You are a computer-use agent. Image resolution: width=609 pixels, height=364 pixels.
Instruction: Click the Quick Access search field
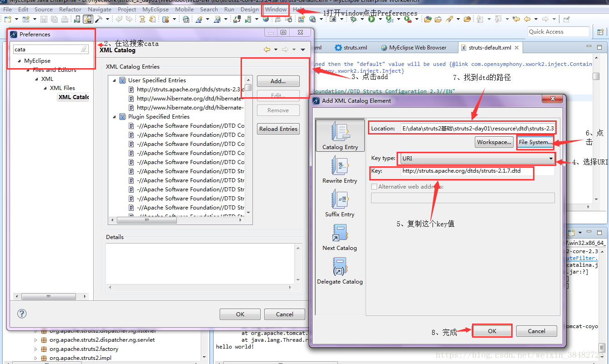(x=559, y=32)
